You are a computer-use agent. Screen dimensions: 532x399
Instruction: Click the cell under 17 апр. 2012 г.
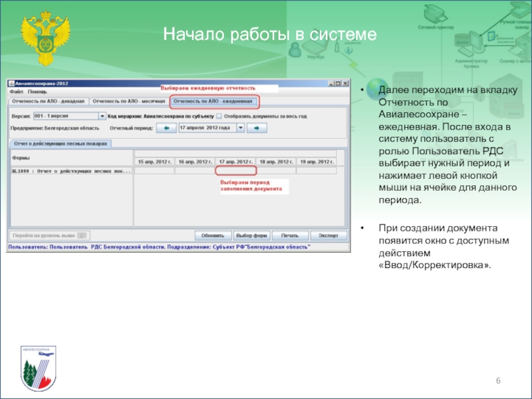pyautogui.click(x=235, y=171)
